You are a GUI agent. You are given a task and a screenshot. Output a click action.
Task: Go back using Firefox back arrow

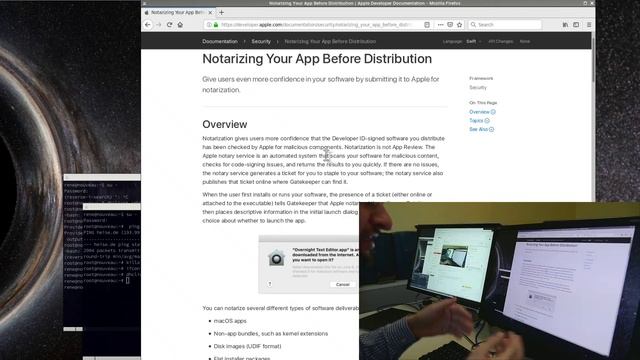point(148,25)
